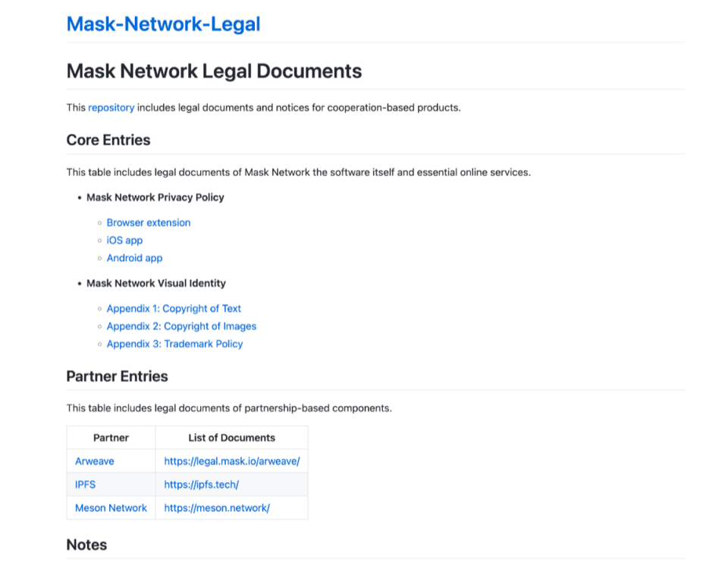
Task: Open Browser extension privacy policy
Action: click(x=149, y=222)
